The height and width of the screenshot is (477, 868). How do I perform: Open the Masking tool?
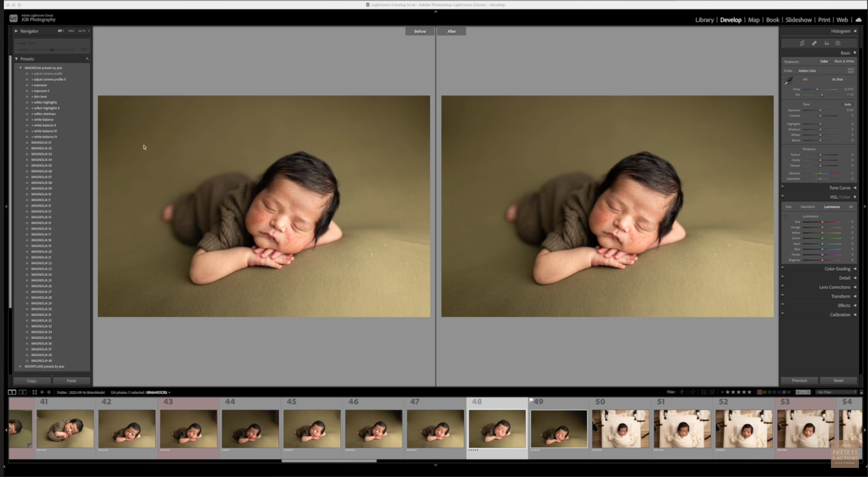pos(838,43)
